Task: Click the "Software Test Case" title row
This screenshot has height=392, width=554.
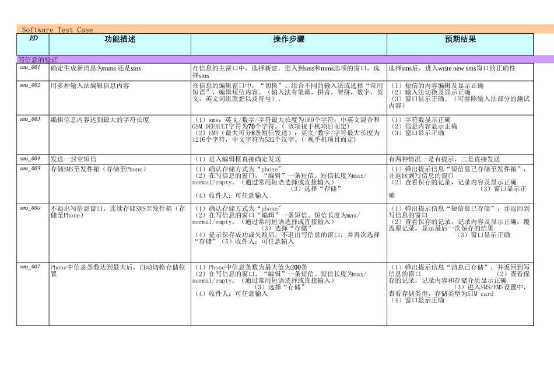Action: click(57, 29)
